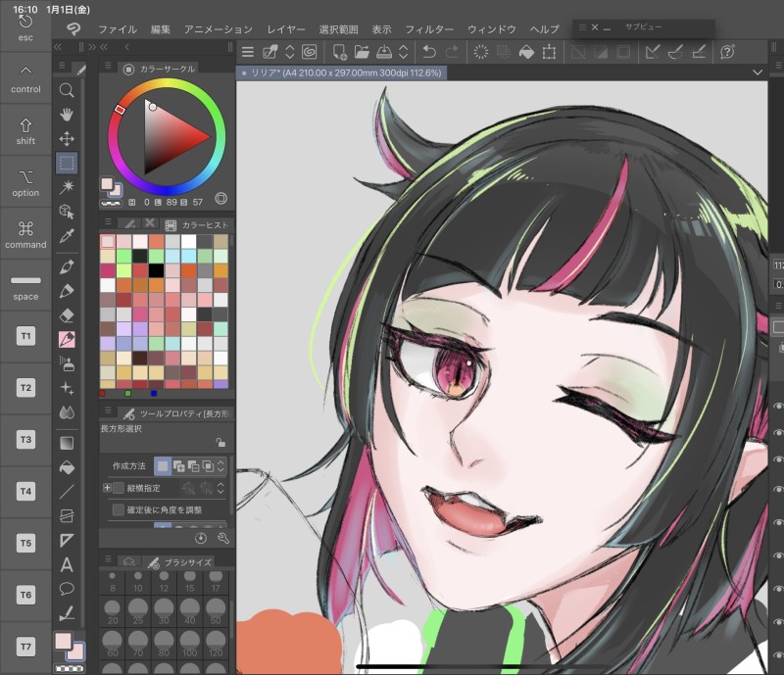The height and width of the screenshot is (675, 784).
Task: Select the Pen tool
Action: pyautogui.click(x=67, y=267)
